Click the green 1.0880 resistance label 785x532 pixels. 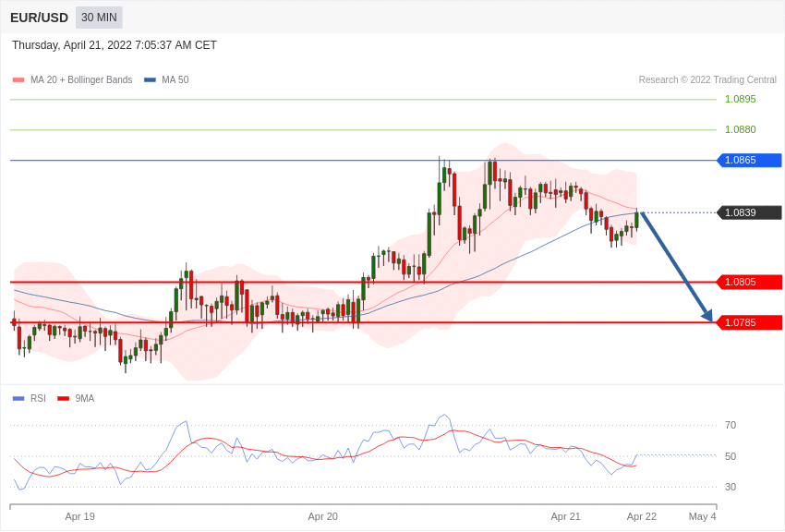[741, 129]
